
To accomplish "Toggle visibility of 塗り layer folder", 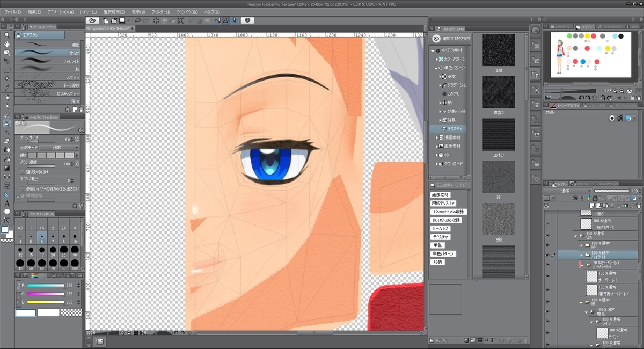I will click(547, 235).
